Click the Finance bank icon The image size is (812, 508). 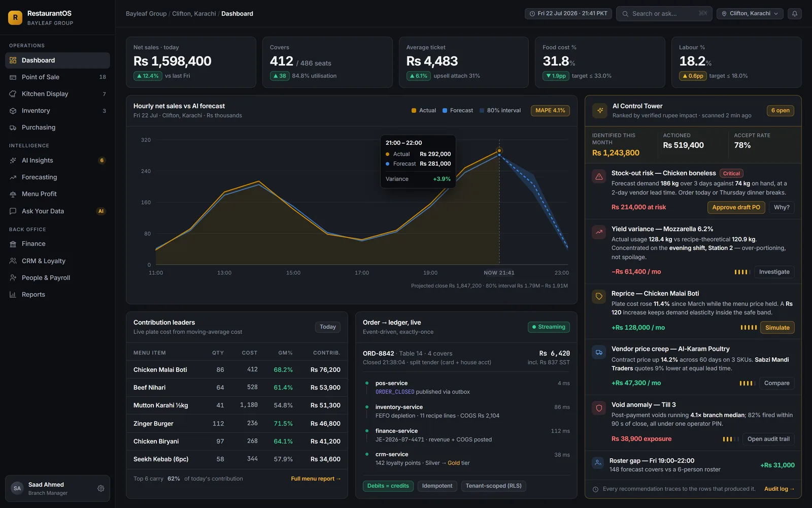(13, 244)
